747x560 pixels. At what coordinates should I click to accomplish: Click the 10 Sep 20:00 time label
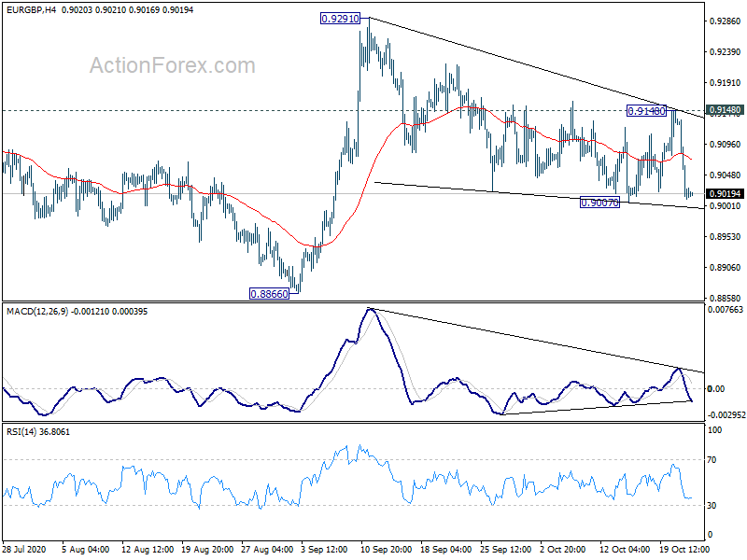(x=387, y=549)
